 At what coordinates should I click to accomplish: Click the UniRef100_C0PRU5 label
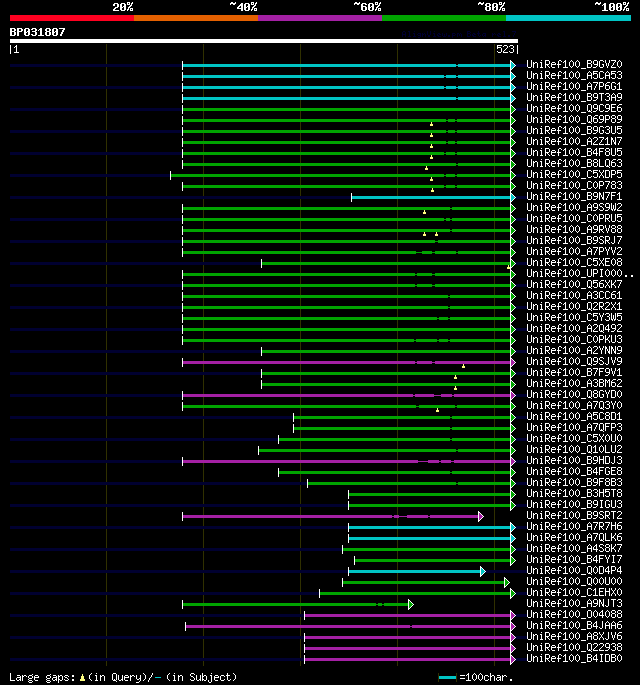tap(574, 218)
